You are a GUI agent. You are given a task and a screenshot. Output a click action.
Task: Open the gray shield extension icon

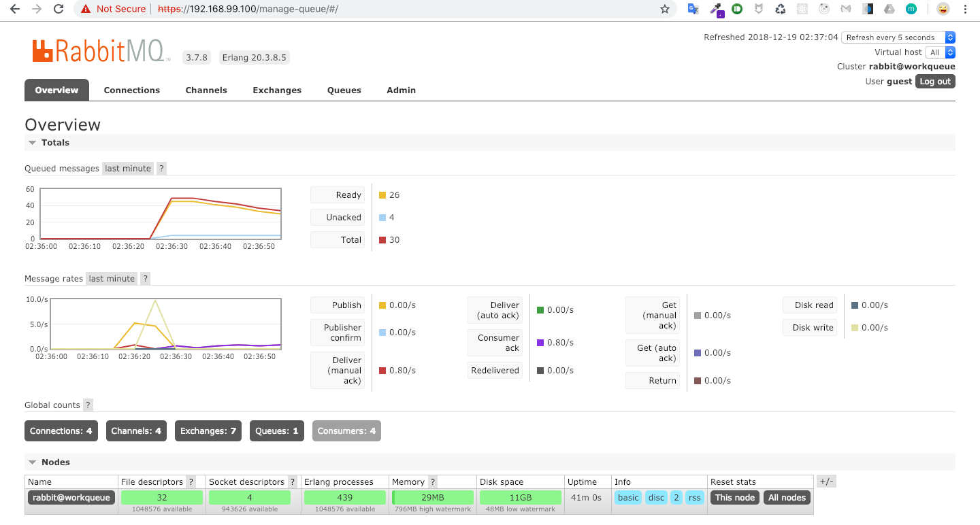pos(759,9)
